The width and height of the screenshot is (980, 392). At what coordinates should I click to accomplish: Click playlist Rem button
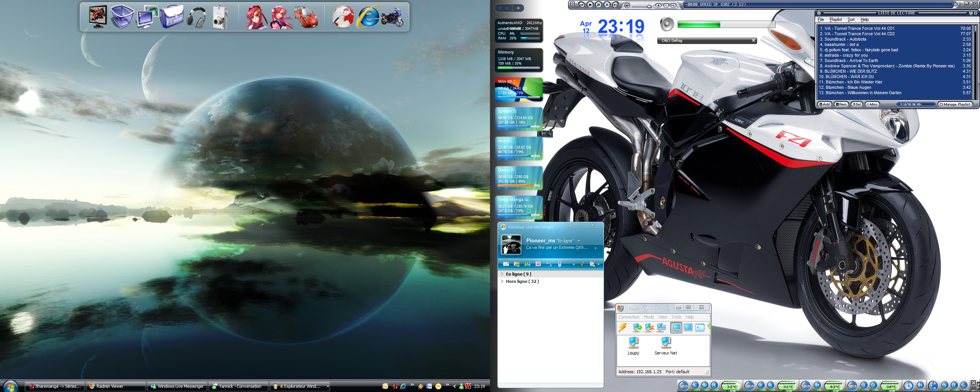(841, 105)
